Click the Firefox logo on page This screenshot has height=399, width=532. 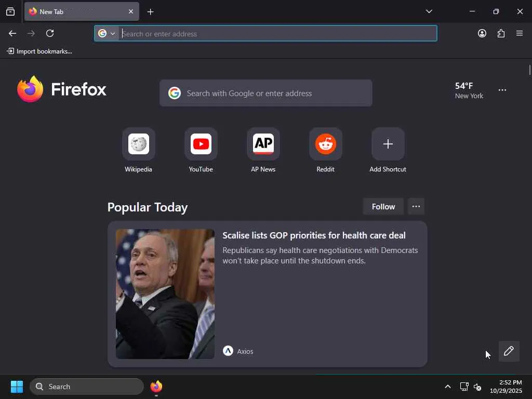[62, 89]
